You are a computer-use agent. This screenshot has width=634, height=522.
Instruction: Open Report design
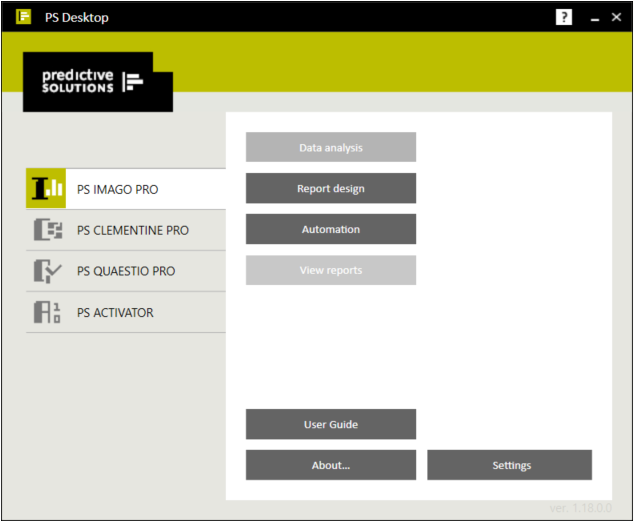pyautogui.click(x=331, y=188)
